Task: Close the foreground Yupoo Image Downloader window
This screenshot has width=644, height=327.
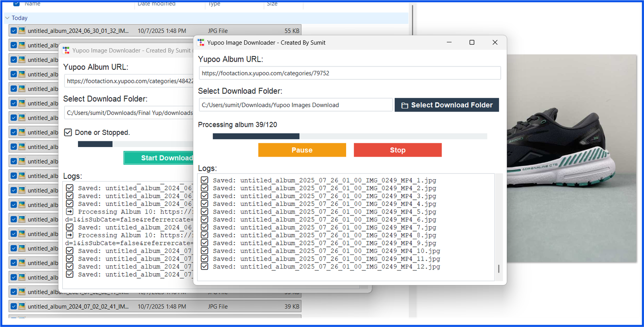Action: (x=495, y=42)
